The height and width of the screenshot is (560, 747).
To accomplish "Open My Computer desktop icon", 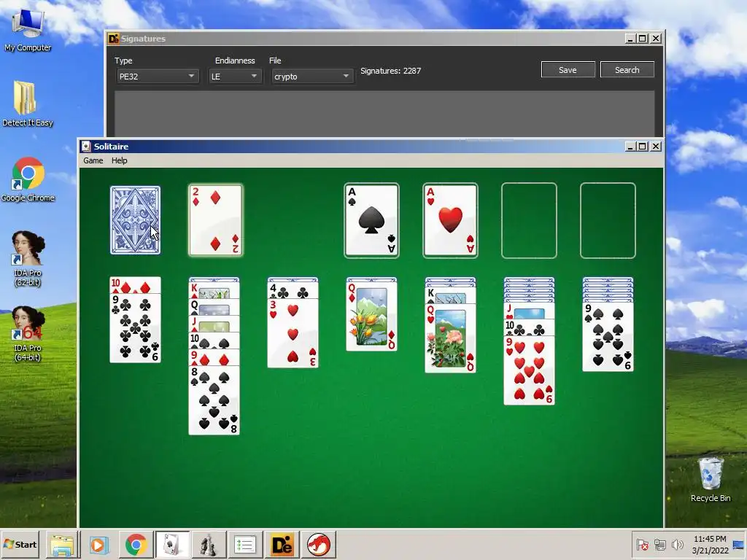I will [28, 29].
